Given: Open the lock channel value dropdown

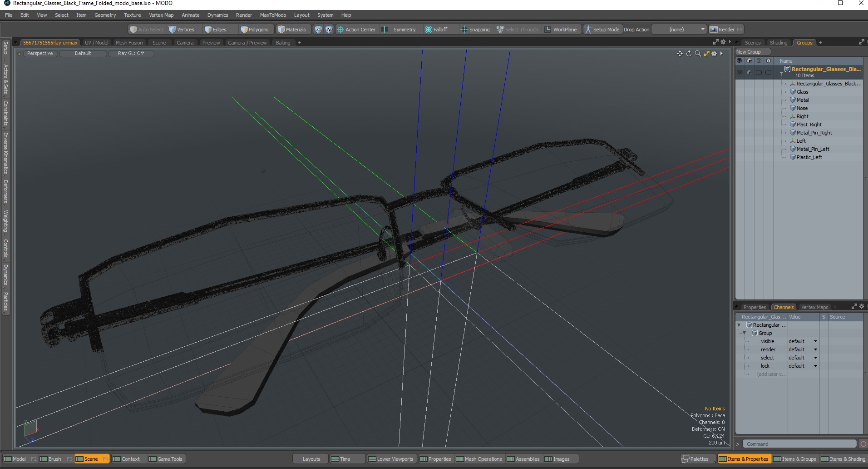Looking at the screenshot, I should click(x=803, y=366).
